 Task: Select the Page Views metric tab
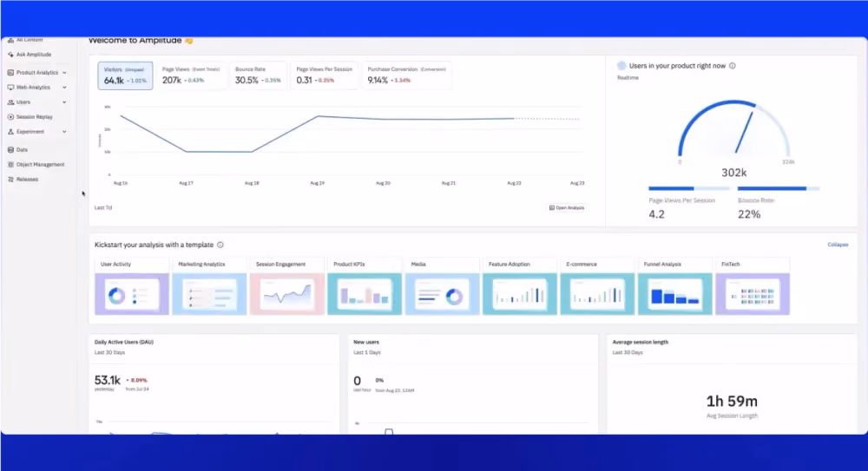(x=191, y=75)
